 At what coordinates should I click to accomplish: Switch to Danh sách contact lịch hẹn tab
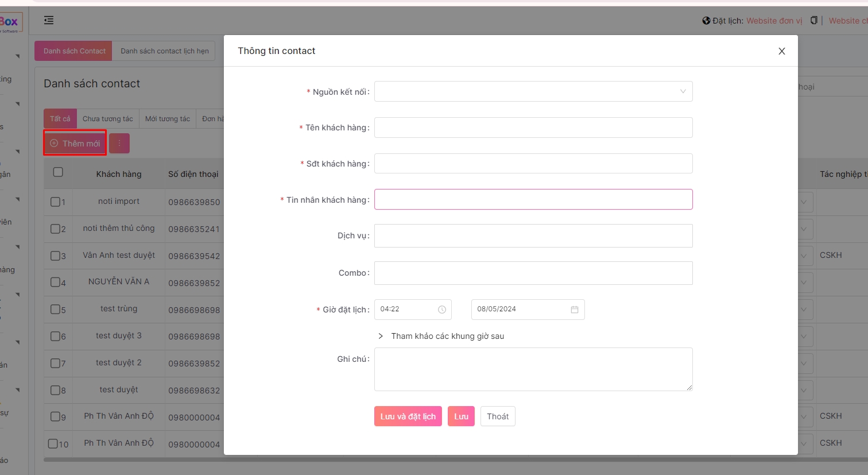pyautogui.click(x=164, y=51)
